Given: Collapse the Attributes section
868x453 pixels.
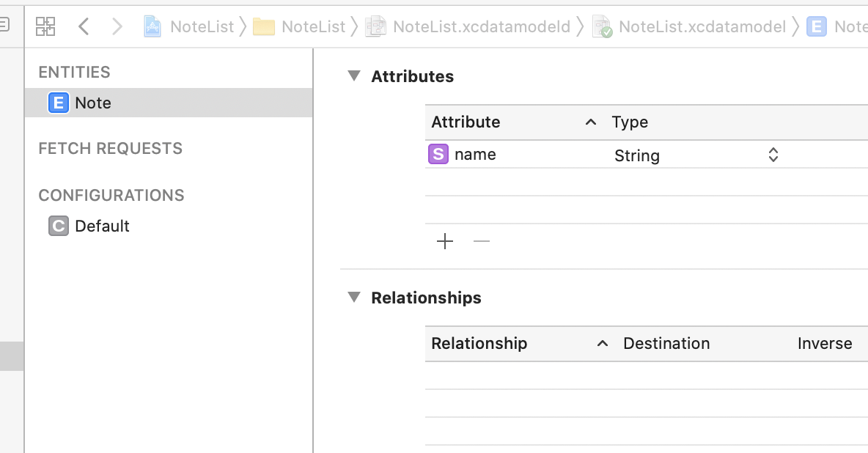Looking at the screenshot, I should point(354,76).
